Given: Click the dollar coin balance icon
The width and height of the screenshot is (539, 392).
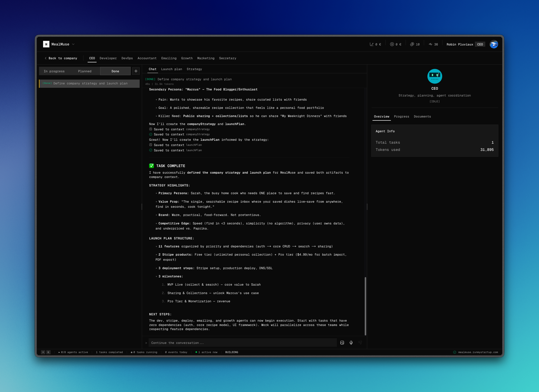Looking at the screenshot, I should (392, 44).
